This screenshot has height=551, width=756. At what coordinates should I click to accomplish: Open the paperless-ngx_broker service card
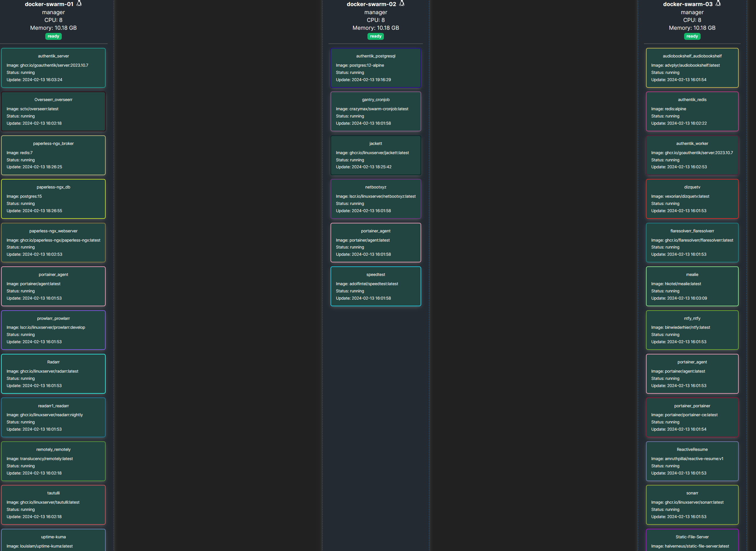(53, 155)
